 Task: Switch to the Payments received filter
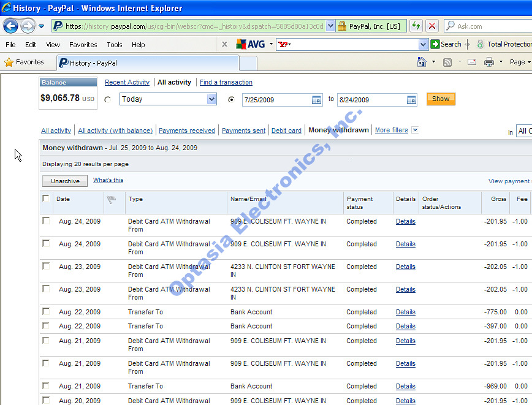187,131
